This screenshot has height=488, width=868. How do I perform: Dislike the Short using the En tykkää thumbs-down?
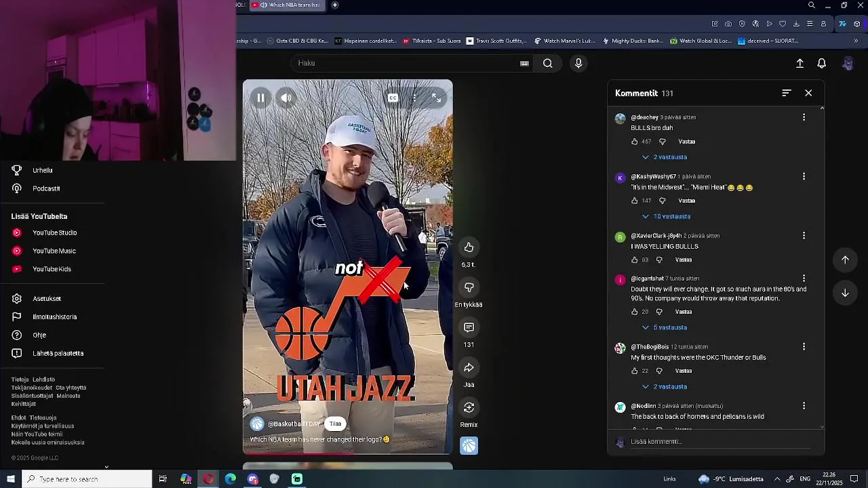coord(469,287)
